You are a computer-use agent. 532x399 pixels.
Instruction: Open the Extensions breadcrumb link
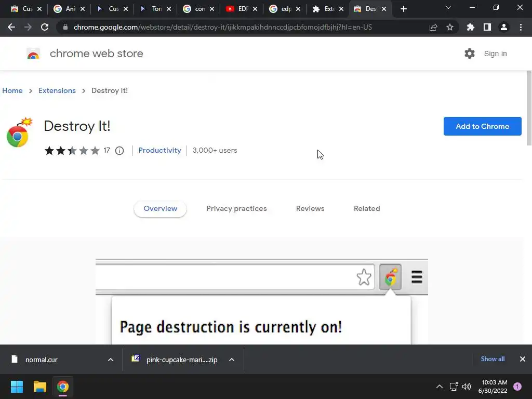click(57, 90)
